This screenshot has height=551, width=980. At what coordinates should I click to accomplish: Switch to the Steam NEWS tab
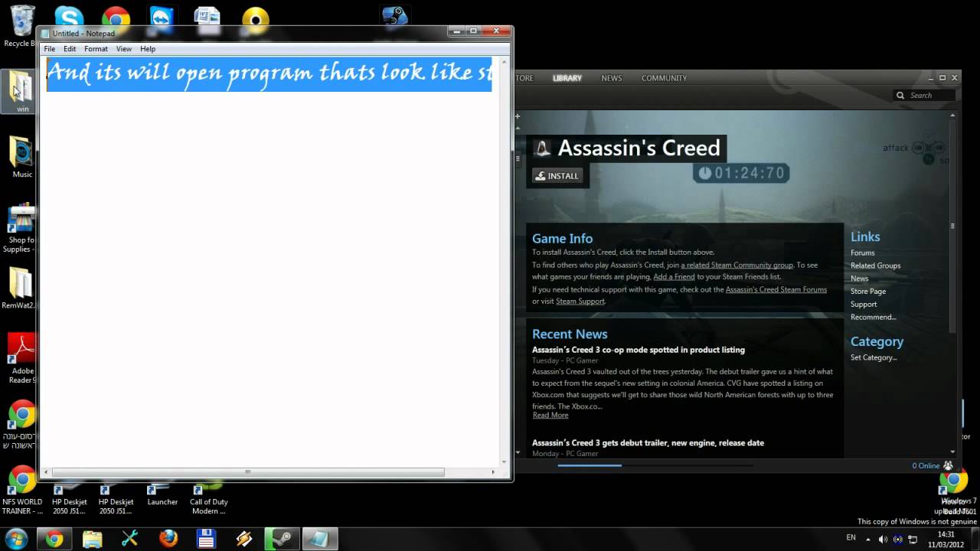pyautogui.click(x=612, y=78)
